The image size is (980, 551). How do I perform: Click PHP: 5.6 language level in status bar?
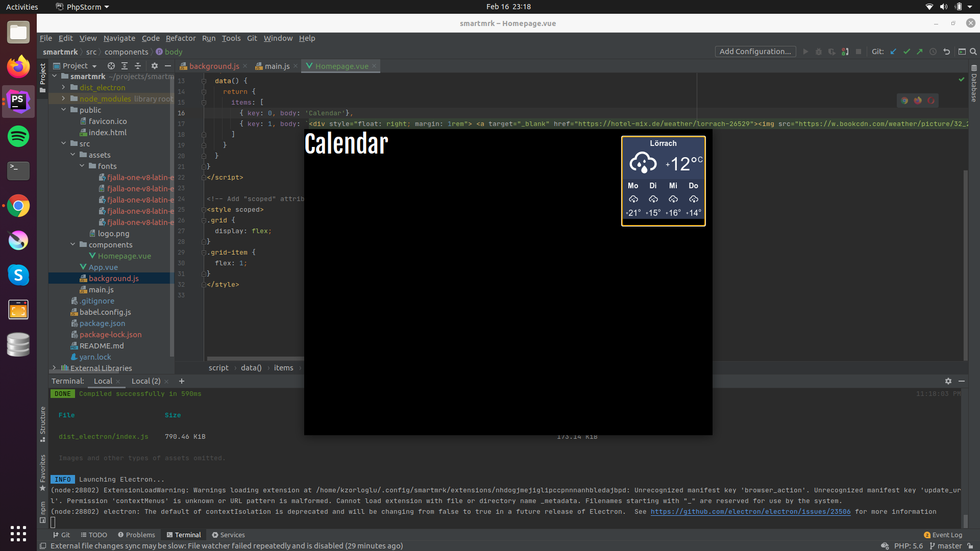tap(909, 546)
